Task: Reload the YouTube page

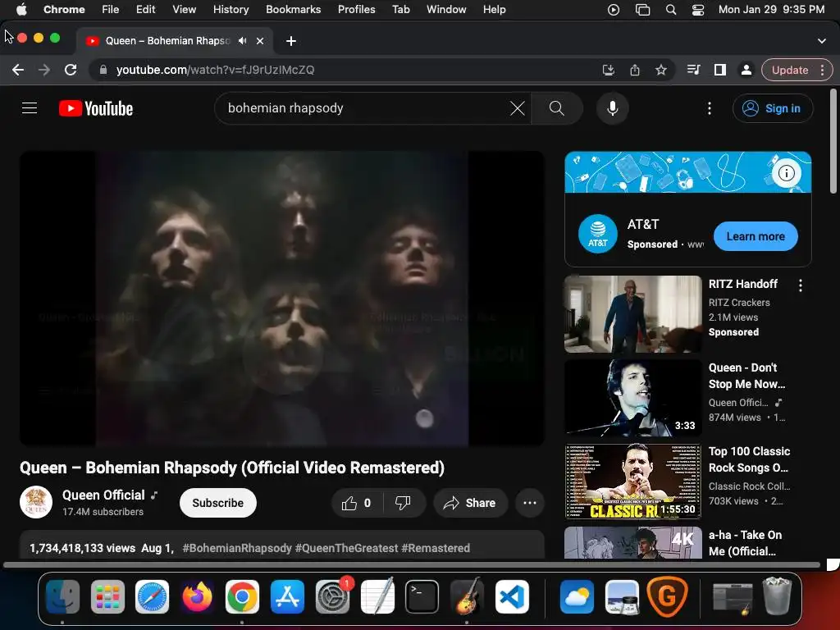Action: 71,70
